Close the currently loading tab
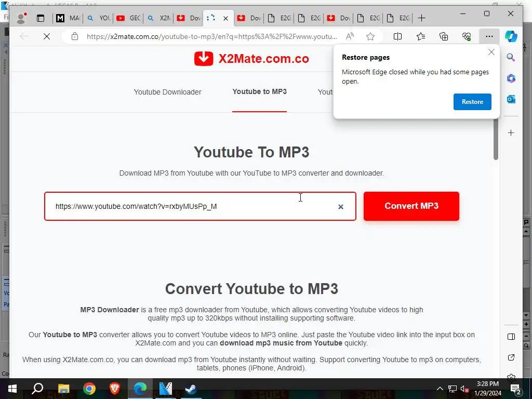 click(225, 18)
